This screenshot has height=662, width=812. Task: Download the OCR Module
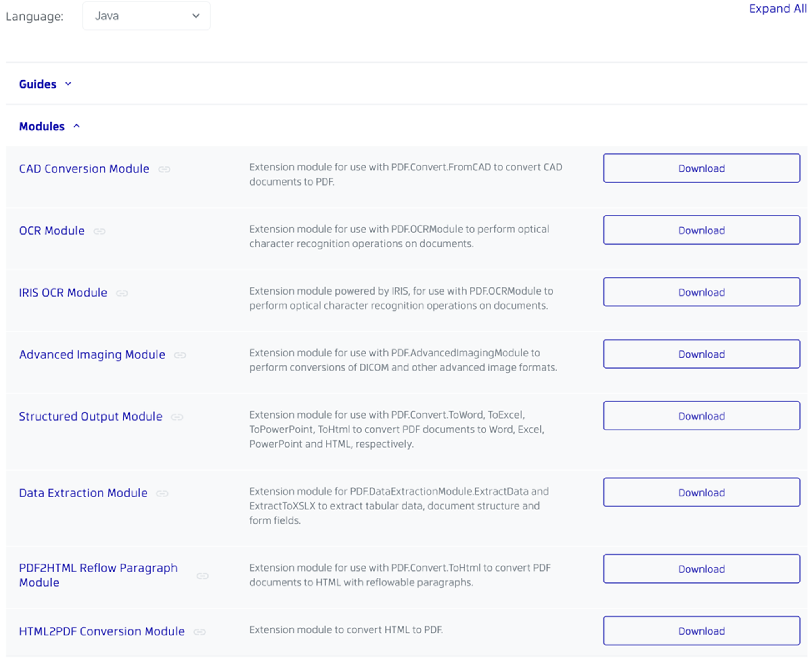click(x=701, y=230)
